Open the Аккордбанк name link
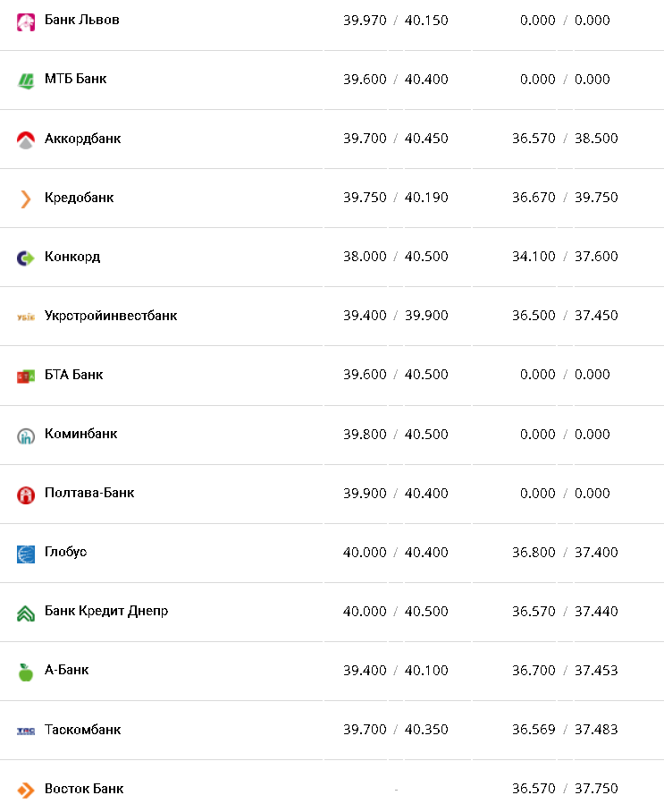The image size is (664, 812). click(82, 139)
